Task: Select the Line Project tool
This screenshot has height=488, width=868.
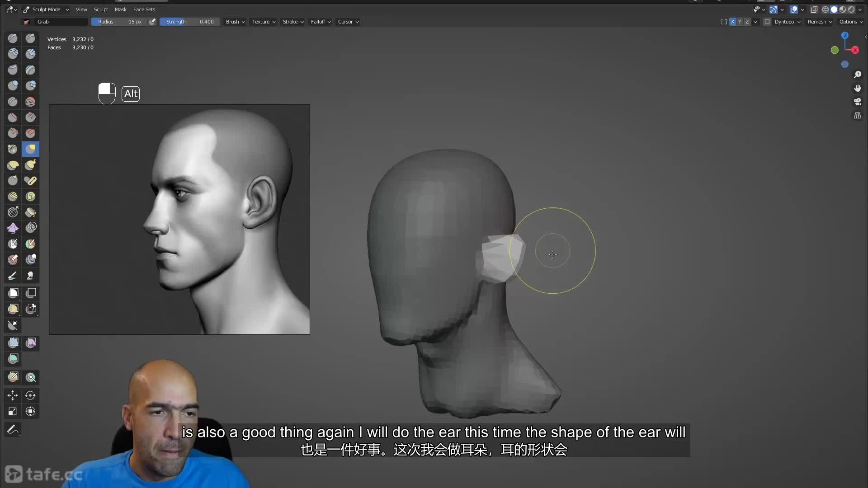Action: click(x=13, y=324)
